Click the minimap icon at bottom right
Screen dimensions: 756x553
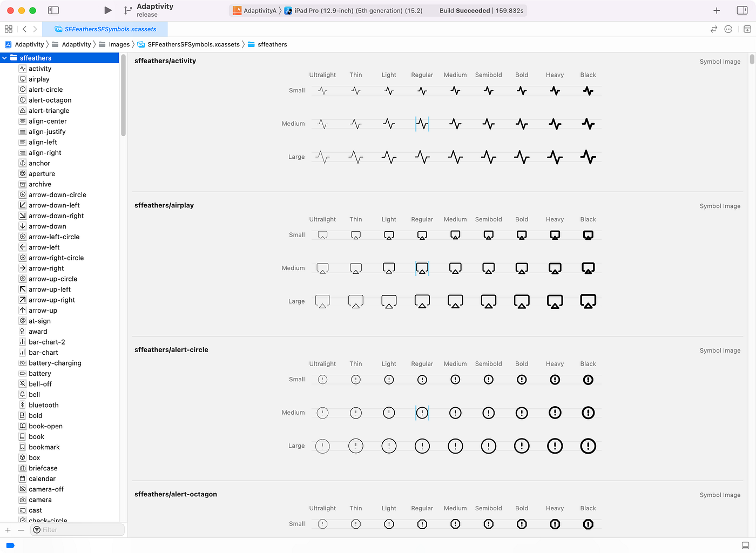coord(746,546)
